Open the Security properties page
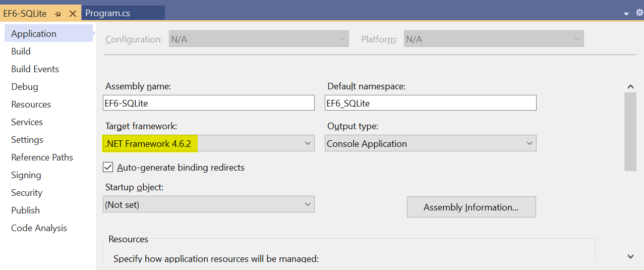The image size is (644, 270). tap(27, 193)
